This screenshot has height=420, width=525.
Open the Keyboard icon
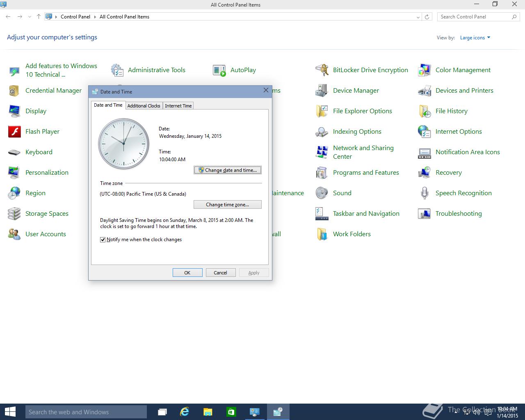[14, 152]
